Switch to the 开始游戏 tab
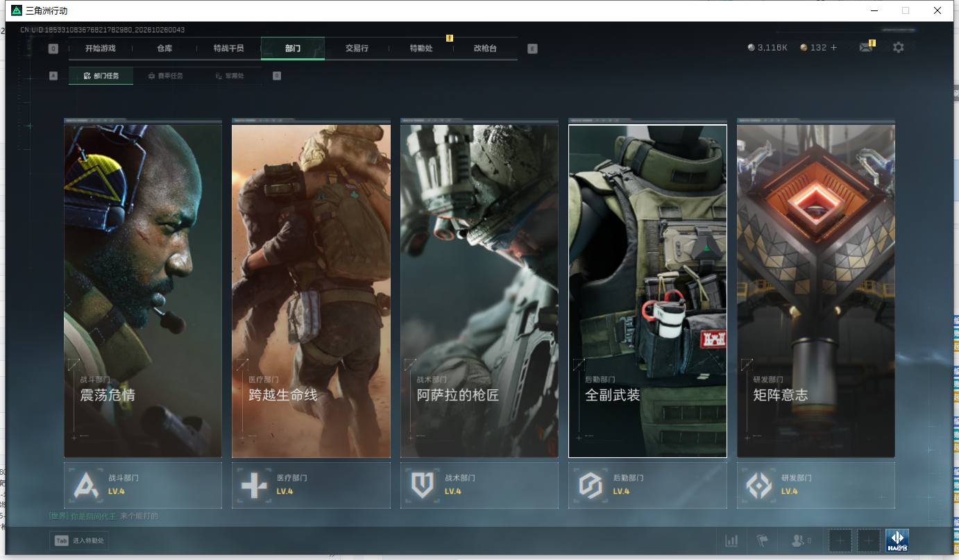 coord(100,48)
